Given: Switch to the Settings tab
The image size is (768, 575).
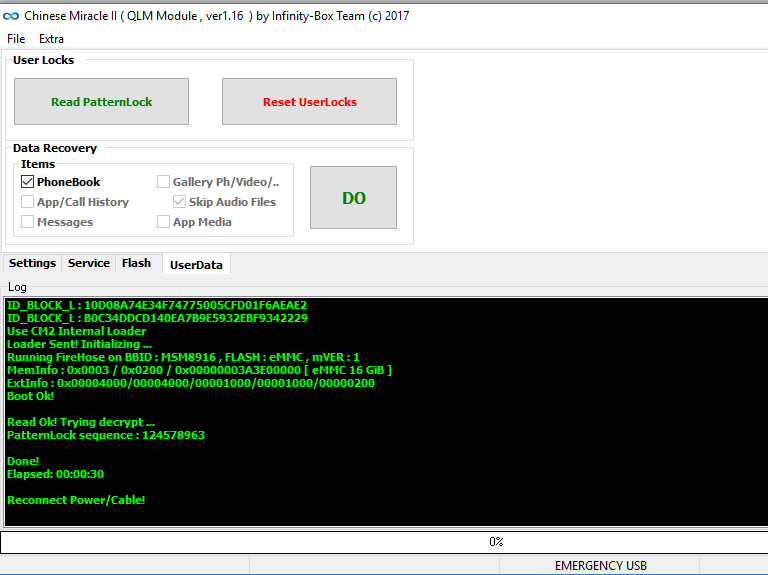Looking at the screenshot, I should [x=32, y=263].
